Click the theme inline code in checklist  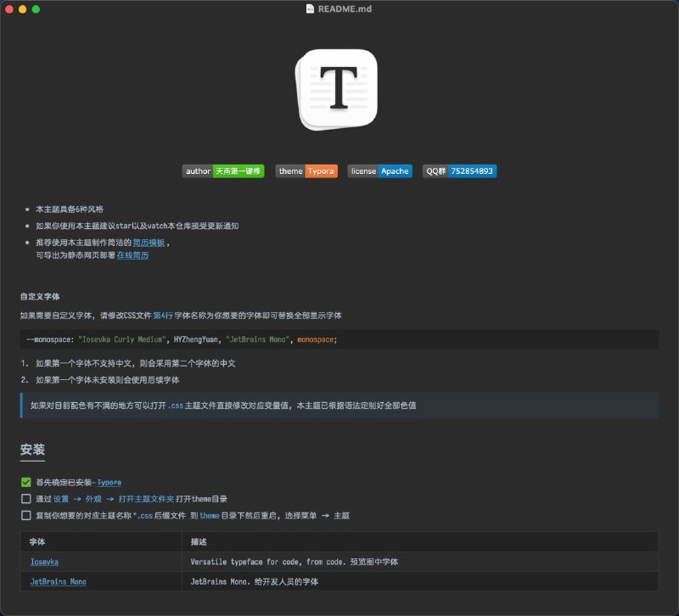pos(210,516)
